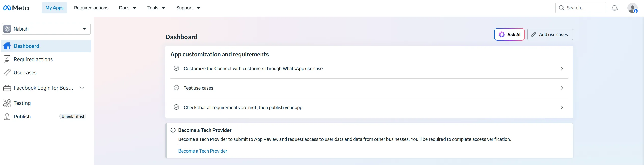Image resolution: width=644 pixels, height=165 pixels.
Task: Click the Add use cases button
Action: click(x=550, y=35)
